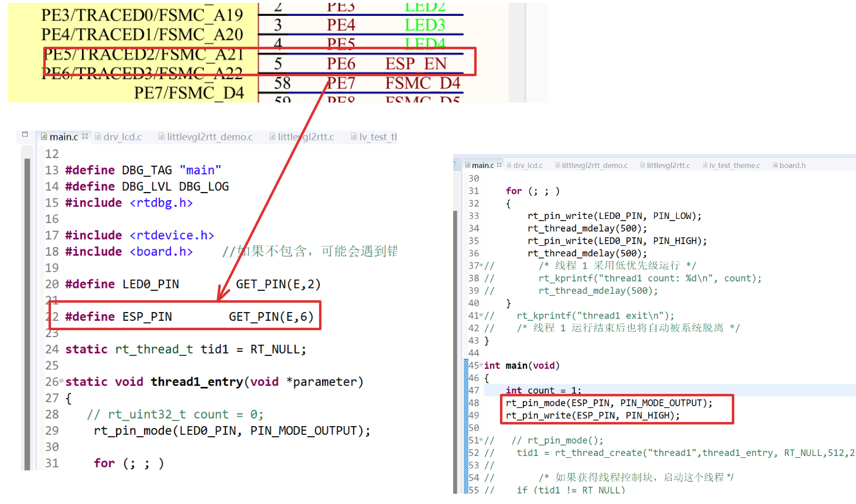Image resolution: width=856 pixels, height=504 pixels.
Task: Click commented 'rt_kprintf("thread1 count: %d\n", count);' line
Action: [650, 278]
